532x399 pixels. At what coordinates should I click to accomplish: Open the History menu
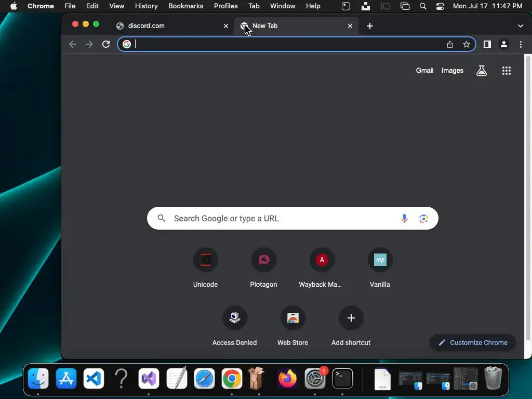tap(146, 6)
